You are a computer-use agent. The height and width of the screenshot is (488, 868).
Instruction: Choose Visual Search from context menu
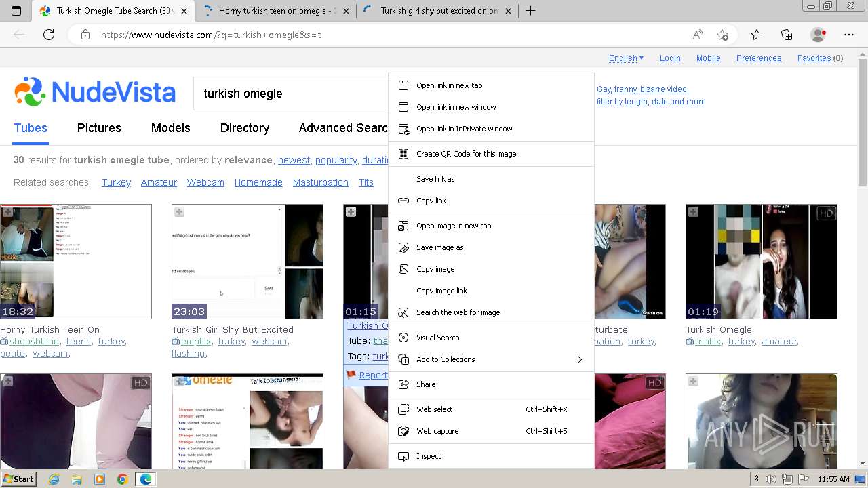click(491, 338)
